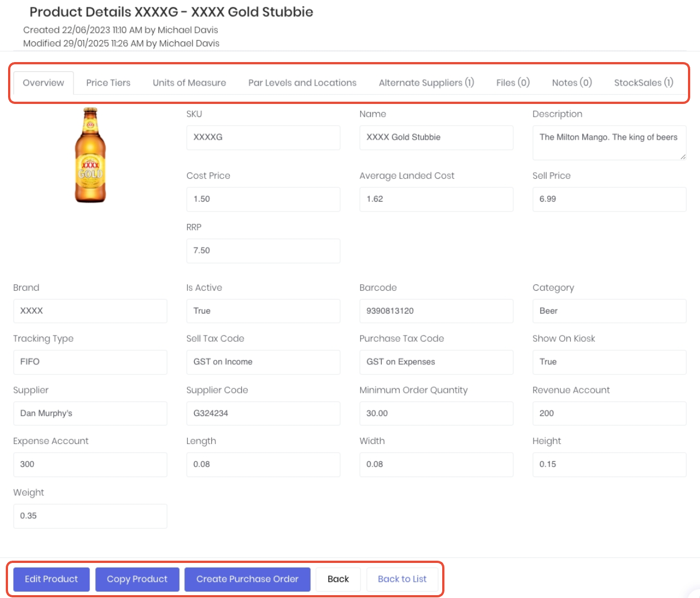Click the Copy Product button
The height and width of the screenshot is (598, 700).
tap(137, 579)
